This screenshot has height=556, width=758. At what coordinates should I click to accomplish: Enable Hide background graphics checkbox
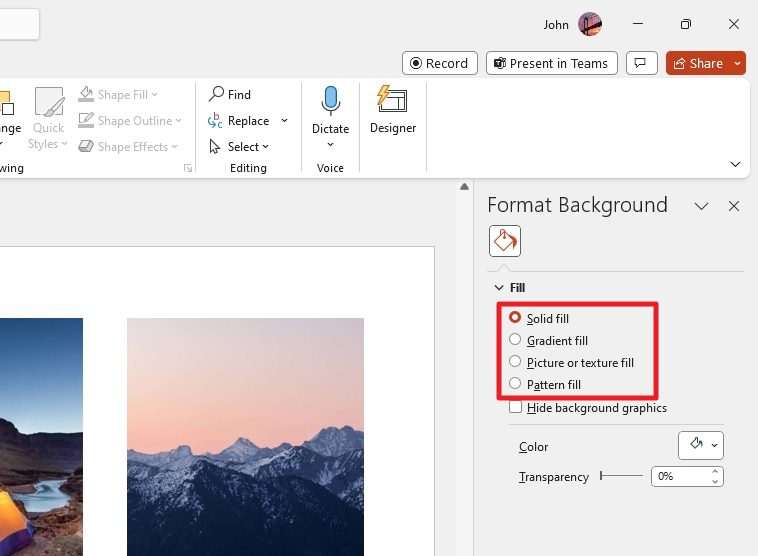515,408
